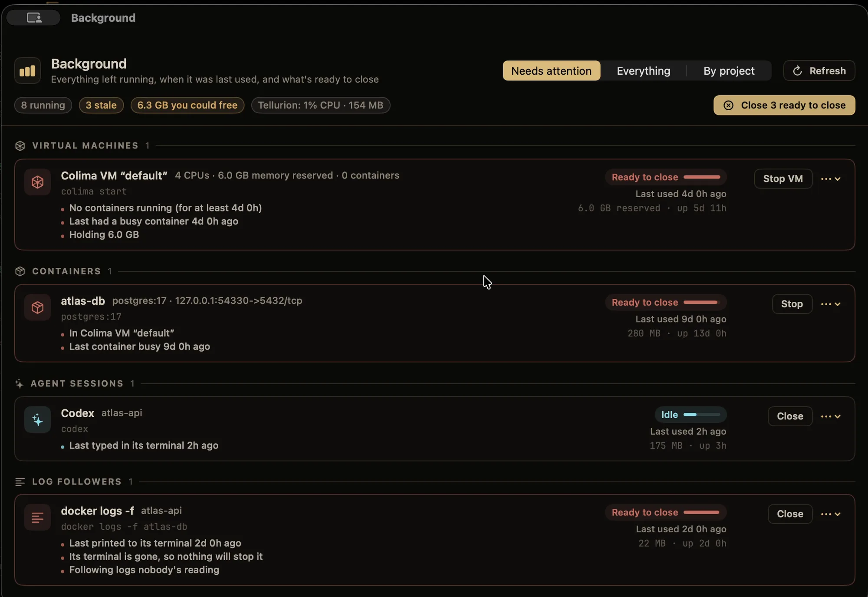Viewport: 868px width, 597px height.
Task: Click the atlas-db container card icon
Action: point(37,308)
